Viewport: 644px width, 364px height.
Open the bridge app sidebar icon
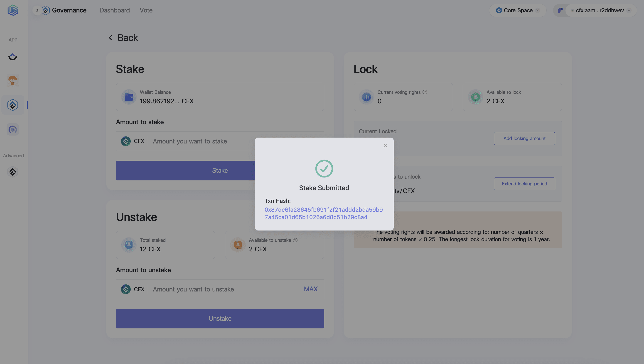click(13, 57)
